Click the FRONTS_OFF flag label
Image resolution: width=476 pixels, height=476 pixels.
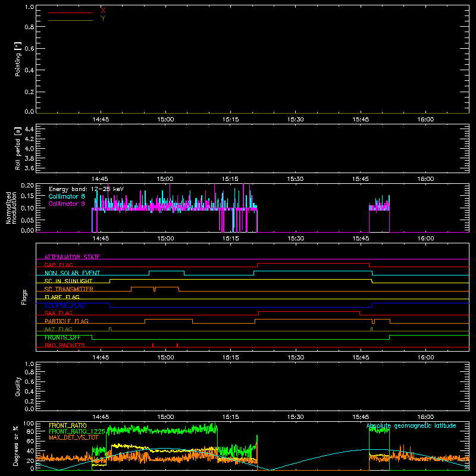pyautogui.click(x=62, y=337)
